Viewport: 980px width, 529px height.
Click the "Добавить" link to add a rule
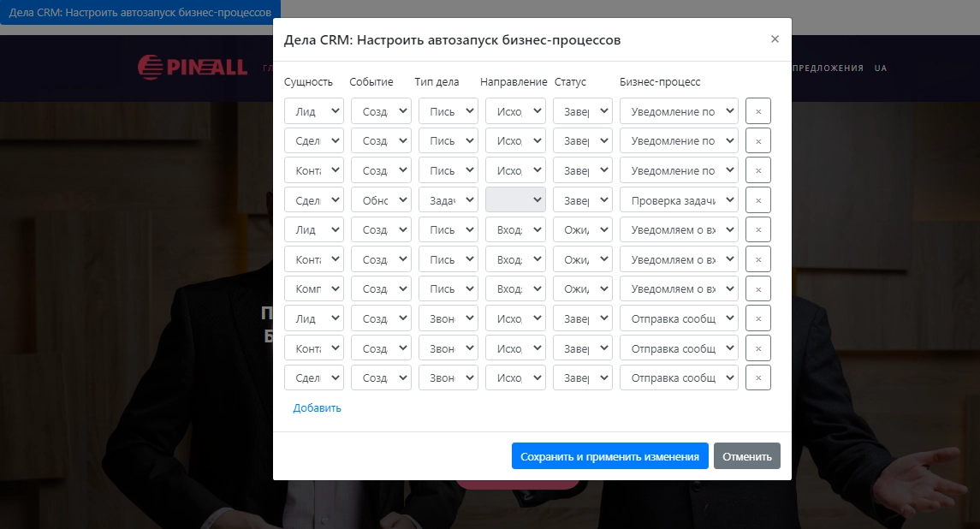(x=316, y=408)
